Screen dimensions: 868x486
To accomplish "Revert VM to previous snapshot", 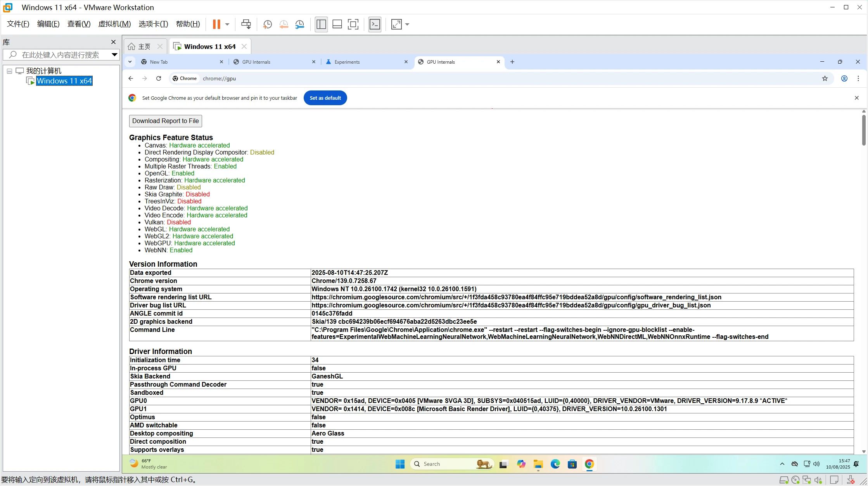I will pos(284,24).
